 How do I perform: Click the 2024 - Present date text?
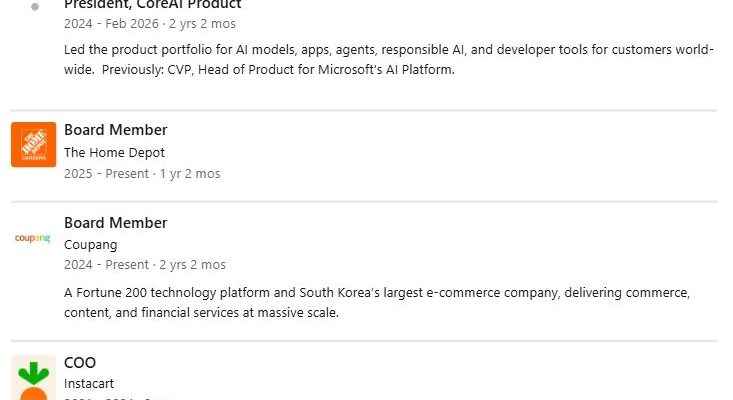click(106, 265)
